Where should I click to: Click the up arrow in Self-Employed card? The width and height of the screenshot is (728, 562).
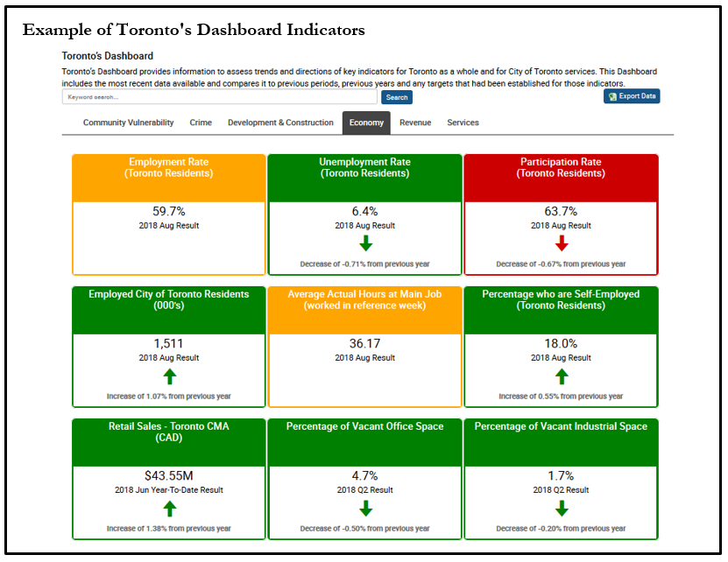(x=562, y=376)
